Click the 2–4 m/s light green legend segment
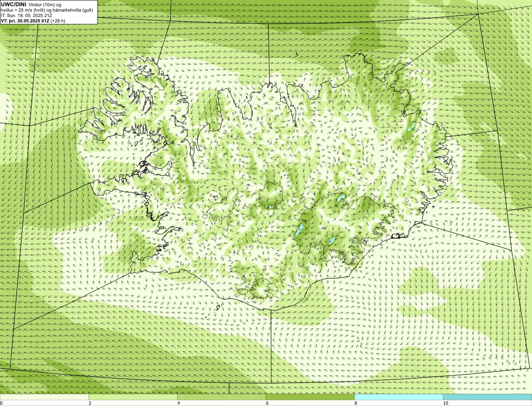 [x=133, y=397]
